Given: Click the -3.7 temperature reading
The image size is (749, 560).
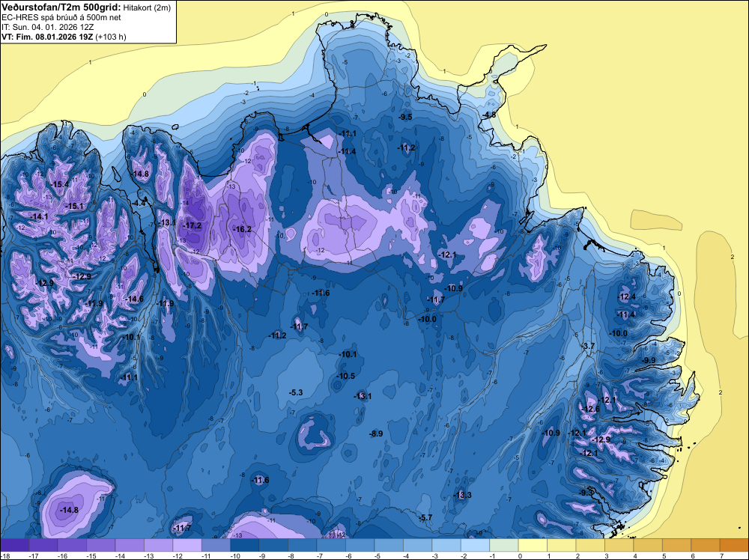Looking at the screenshot, I should [588, 346].
